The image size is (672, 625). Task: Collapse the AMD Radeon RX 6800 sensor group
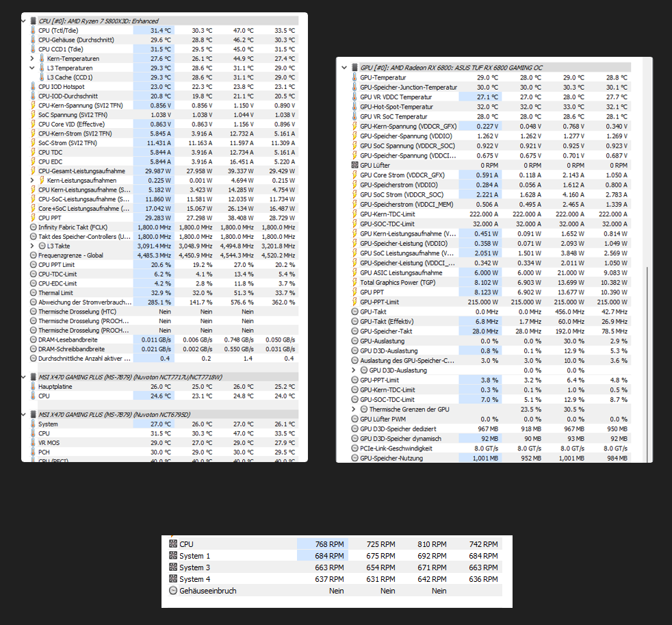coord(344,67)
